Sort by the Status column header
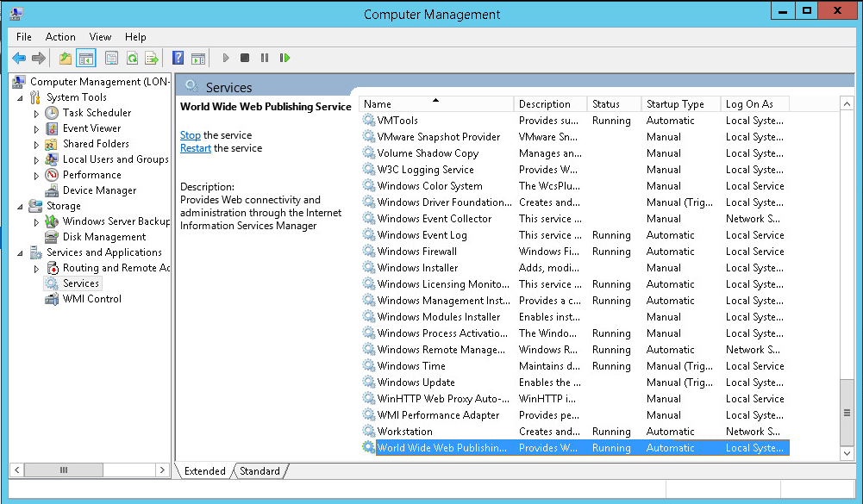 (x=614, y=104)
